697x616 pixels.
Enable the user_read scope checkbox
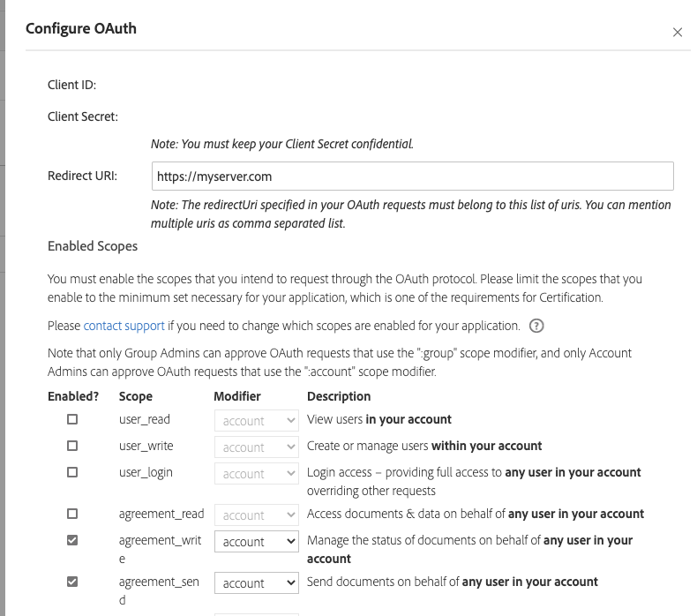72,419
